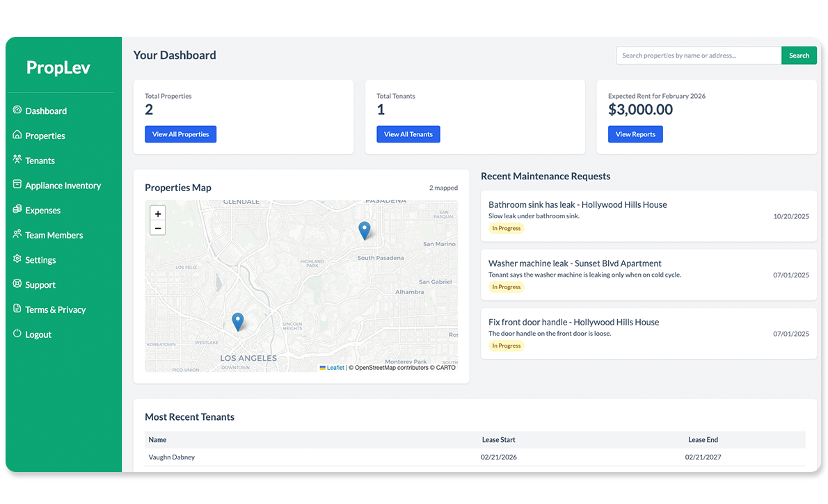Click the 02/21/2027 lease end date
Screen dimensions: 828x504
tap(703, 457)
